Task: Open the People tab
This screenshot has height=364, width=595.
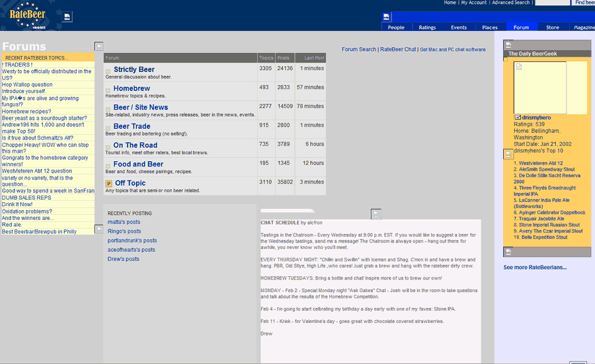Action: (396, 27)
